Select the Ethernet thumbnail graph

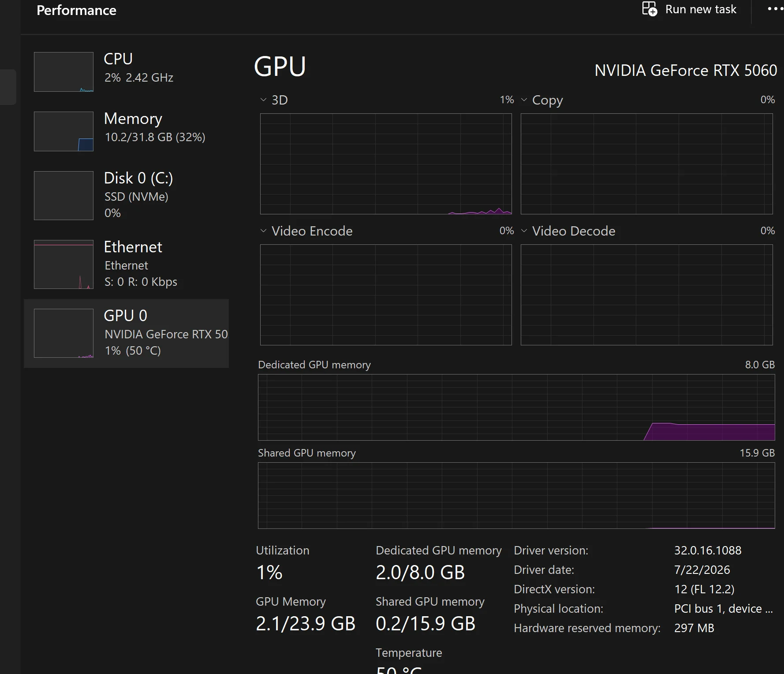coord(63,264)
